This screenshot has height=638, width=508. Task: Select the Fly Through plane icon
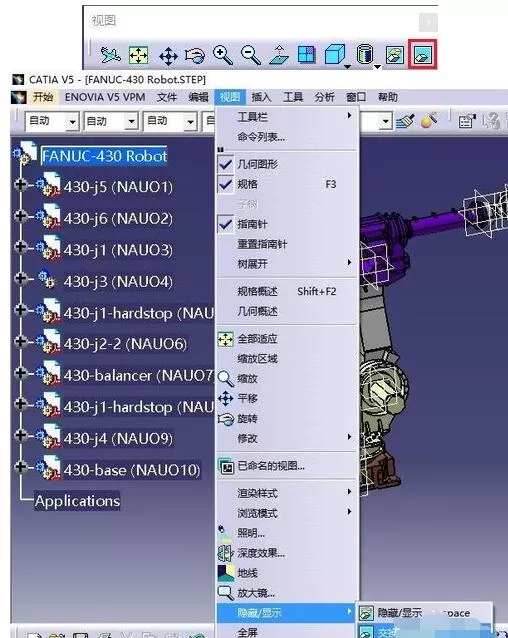click(110, 55)
